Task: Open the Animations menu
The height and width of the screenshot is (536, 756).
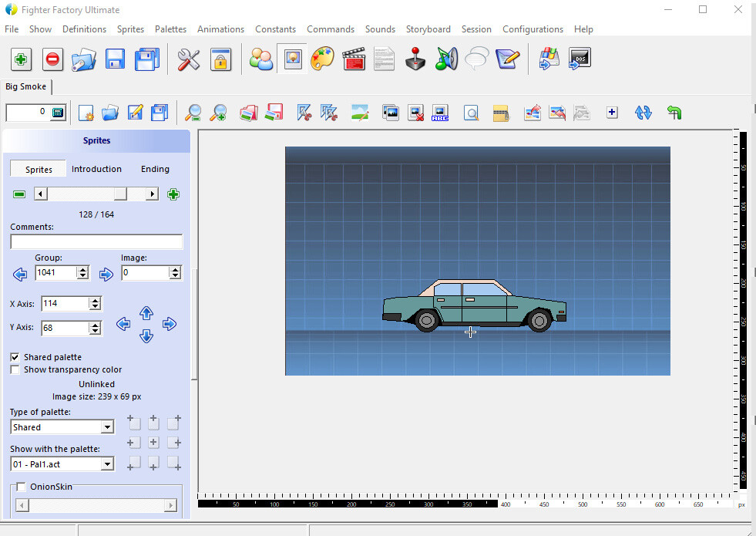Action: tap(220, 29)
